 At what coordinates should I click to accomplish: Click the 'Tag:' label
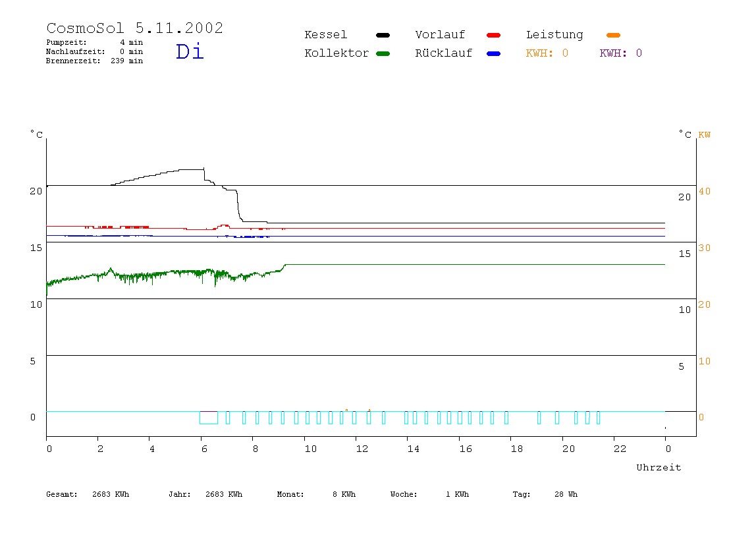click(522, 494)
